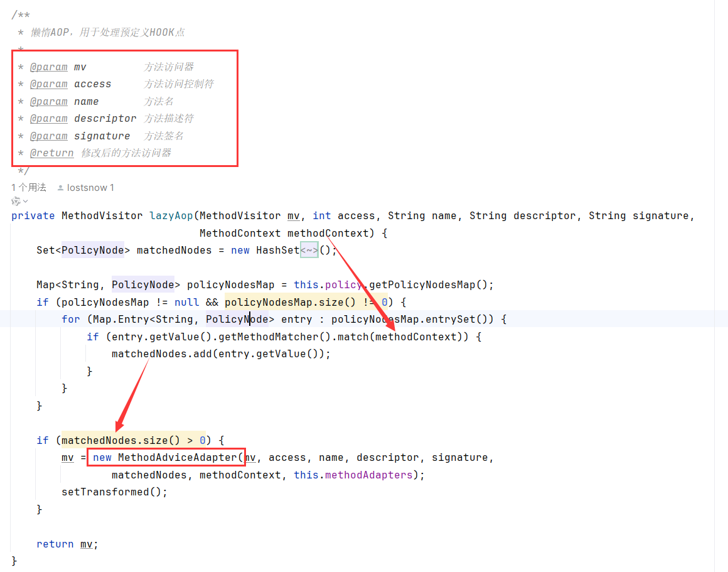This screenshot has height=572, width=728.
Task: Click the AI assistant icon above lazyAop
Action: tap(16, 202)
